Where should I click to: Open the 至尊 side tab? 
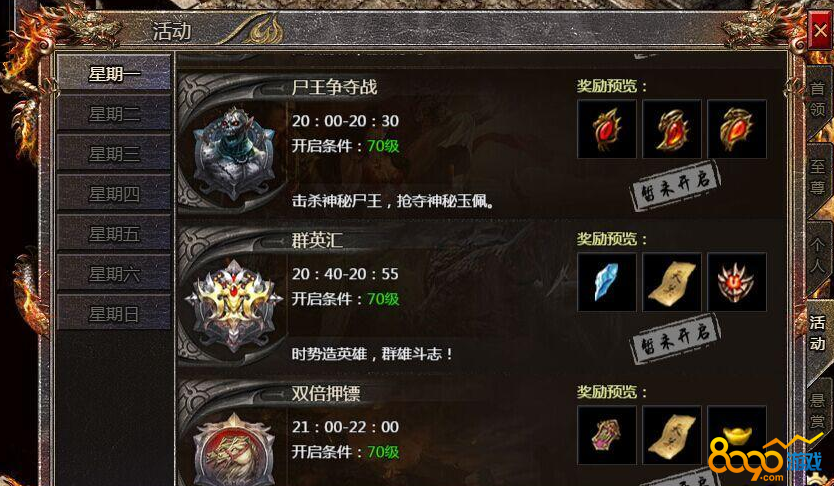pos(818,178)
